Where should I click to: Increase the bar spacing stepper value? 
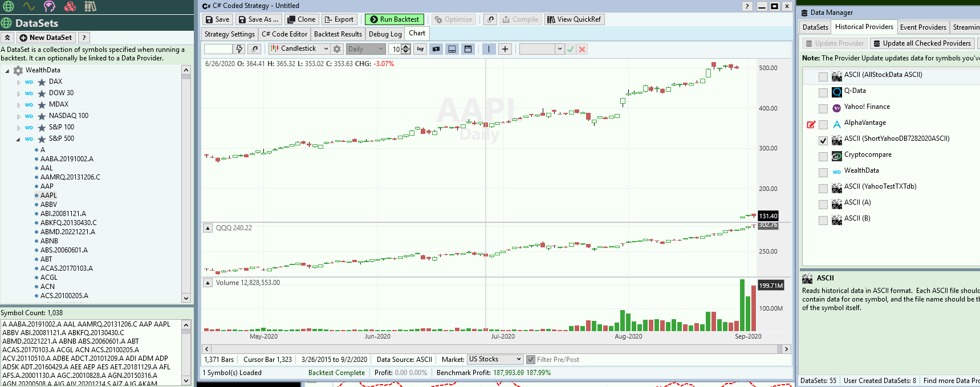click(406, 47)
